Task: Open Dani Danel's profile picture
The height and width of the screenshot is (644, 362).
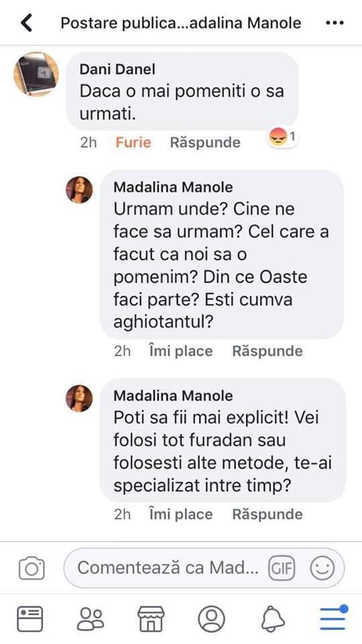Action: [x=36, y=74]
